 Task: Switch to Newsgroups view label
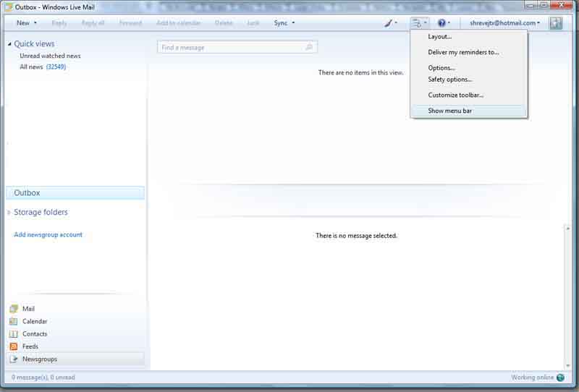tap(40, 359)
